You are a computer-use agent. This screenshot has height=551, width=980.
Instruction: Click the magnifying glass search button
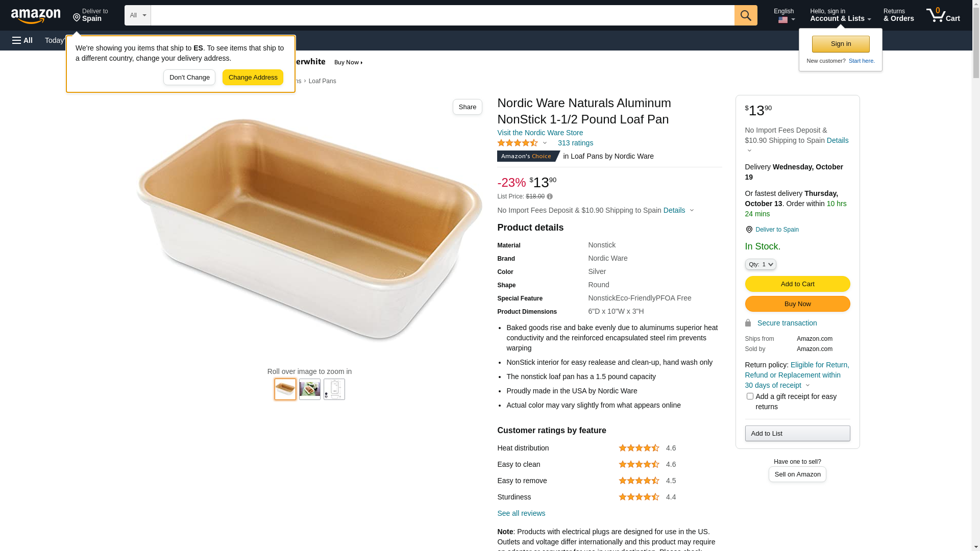point(745,15)
